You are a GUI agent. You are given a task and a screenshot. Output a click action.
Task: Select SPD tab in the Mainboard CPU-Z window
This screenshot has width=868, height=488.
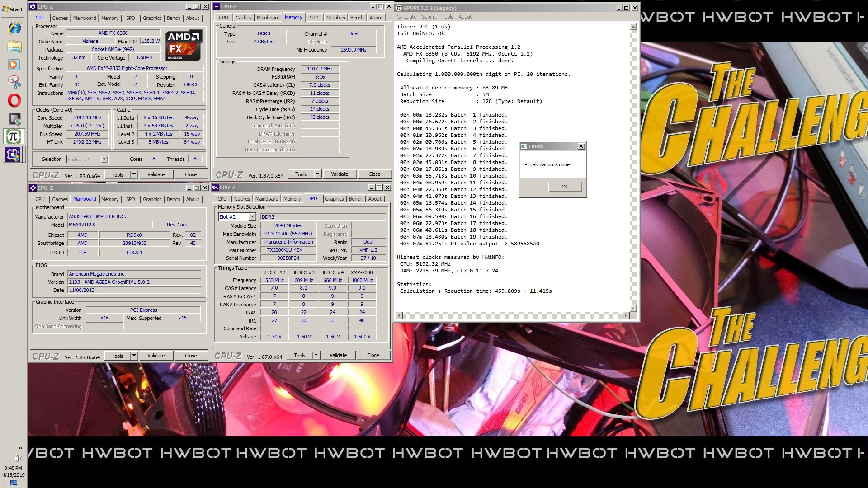click(131, 199)
